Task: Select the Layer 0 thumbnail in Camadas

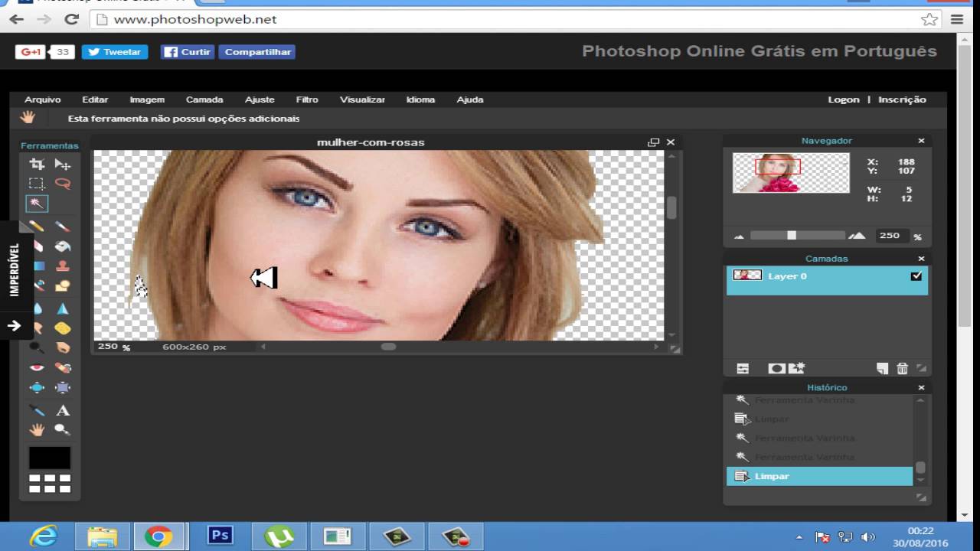Action: point(747,275)
